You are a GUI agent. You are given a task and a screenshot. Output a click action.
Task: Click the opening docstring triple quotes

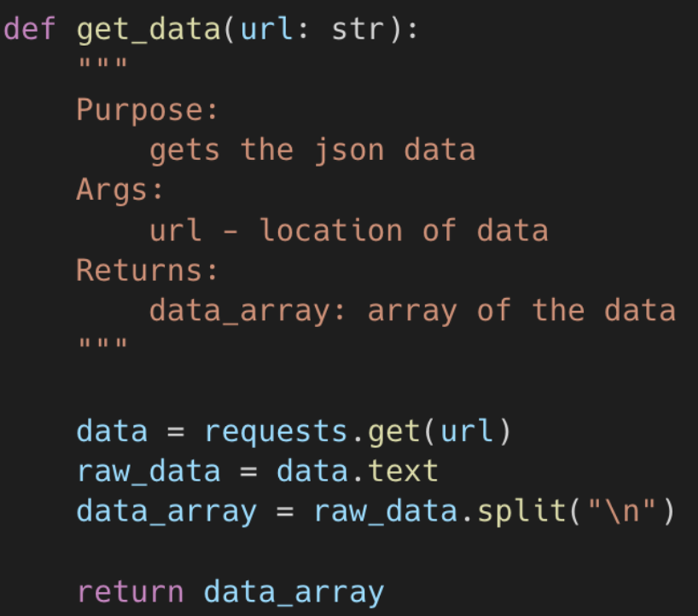[102, 67]
